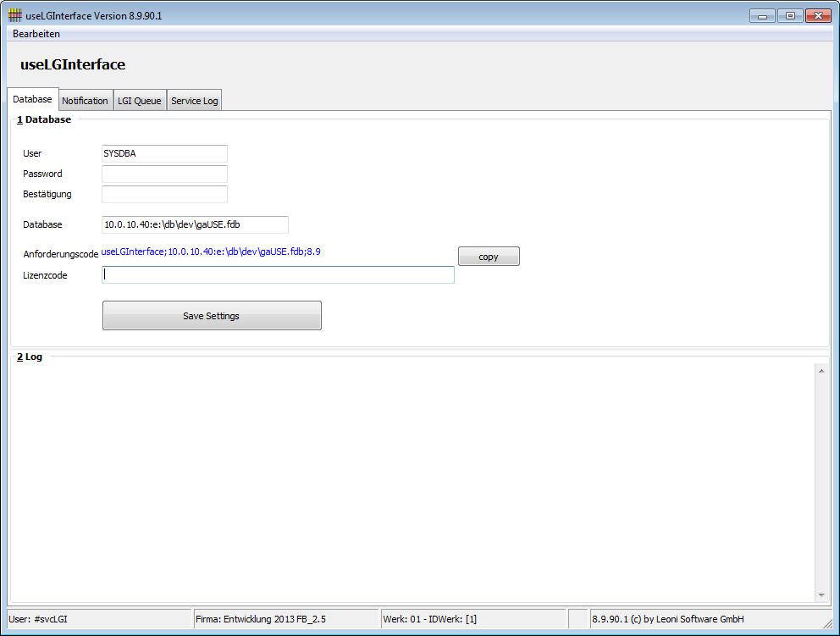Click the log scrollbar down arrow
840x636 pixels.
(821, 595)
